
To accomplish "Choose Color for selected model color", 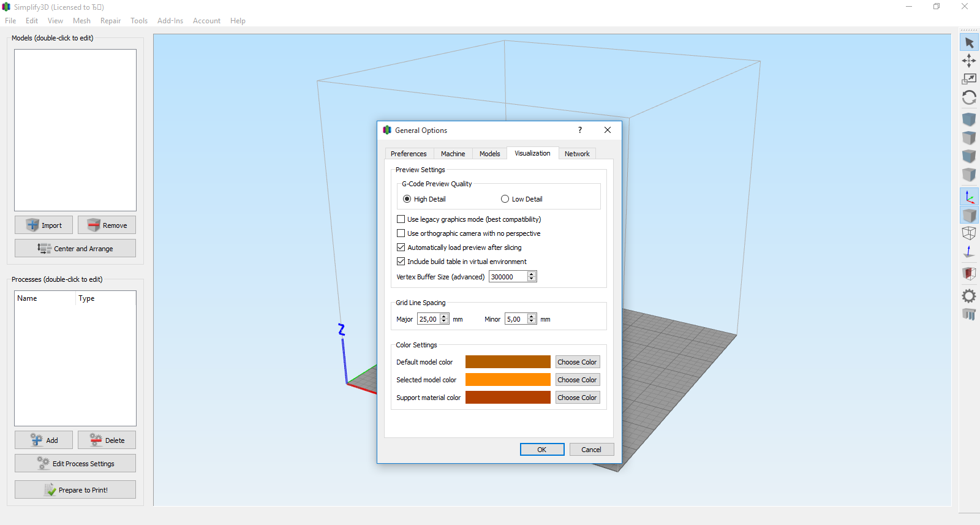I will coord(577,380).
